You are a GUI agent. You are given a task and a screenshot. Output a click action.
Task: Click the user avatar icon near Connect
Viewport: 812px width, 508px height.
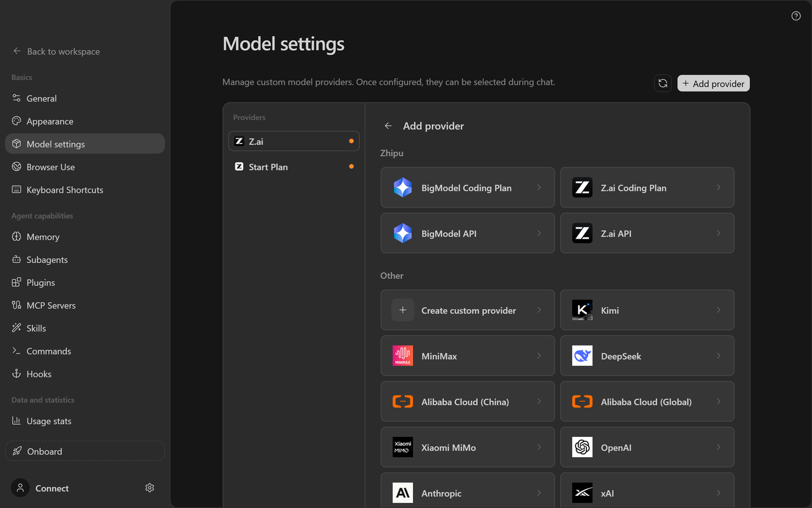20,488
